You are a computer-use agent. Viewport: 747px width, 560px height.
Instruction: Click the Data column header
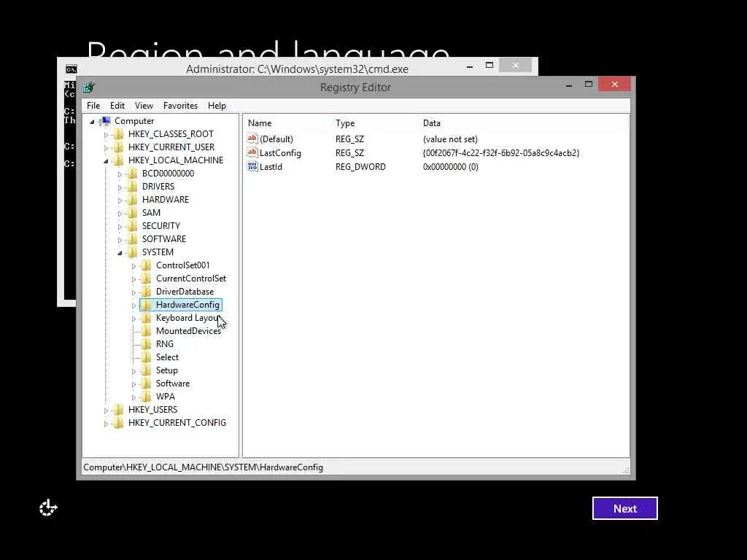432,122
